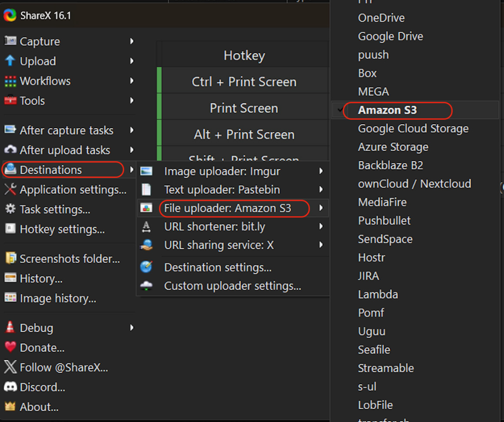Click the Discord logo icon
Viewport: 504px width, 422px height.
[x=10, y=387]
